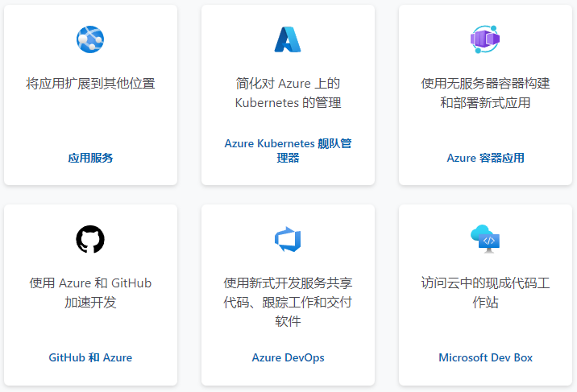Click the purple Azure Container Apps icon
The height and width of the screenshot is (392, 577).
pyautogui.click(x=485, y=39)
